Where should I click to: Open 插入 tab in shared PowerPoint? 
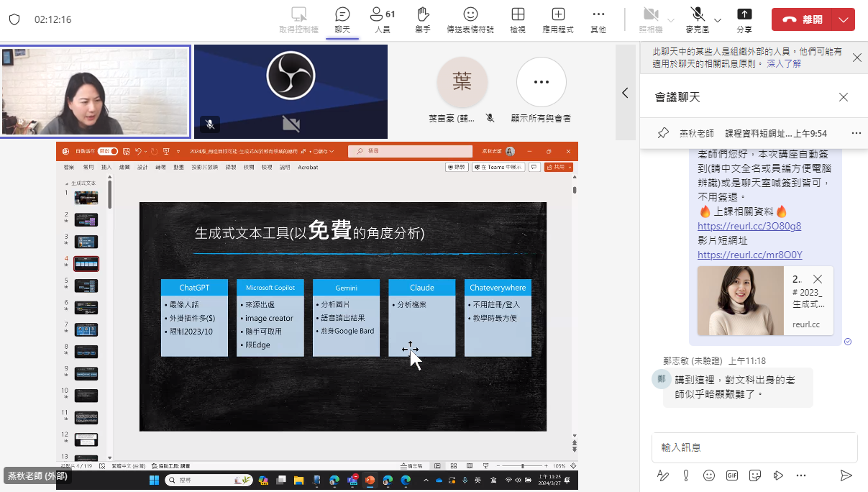click(x=106, y=167)
